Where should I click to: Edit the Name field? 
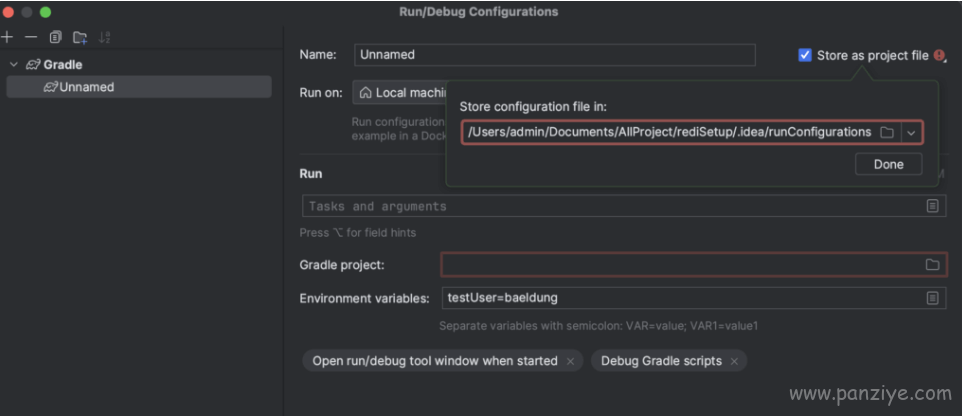click(x=555, y=55)
